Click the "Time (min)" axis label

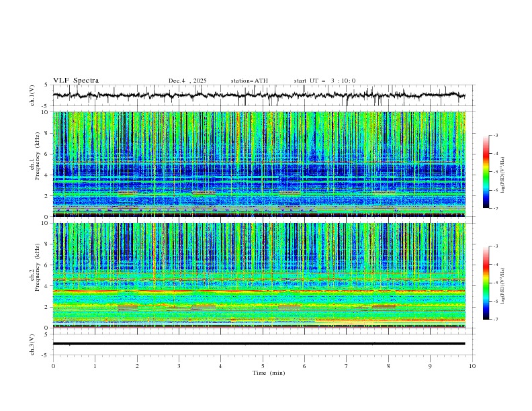click(x=269, y=373)
